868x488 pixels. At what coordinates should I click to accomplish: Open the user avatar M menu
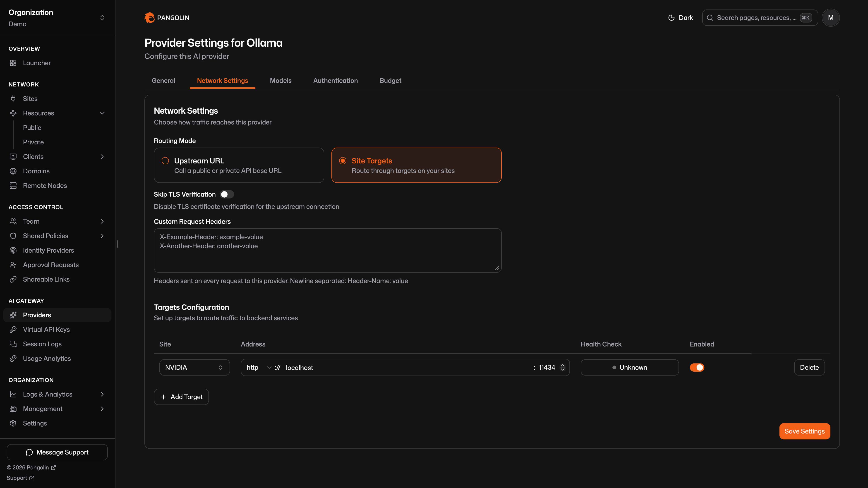pos(831,17)
